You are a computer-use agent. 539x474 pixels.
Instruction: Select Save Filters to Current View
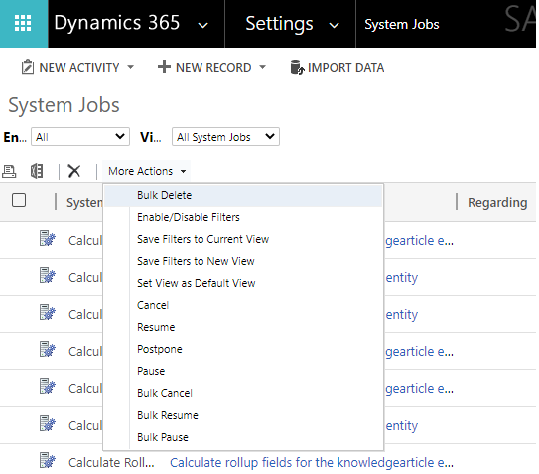click(x=243, y=239)
